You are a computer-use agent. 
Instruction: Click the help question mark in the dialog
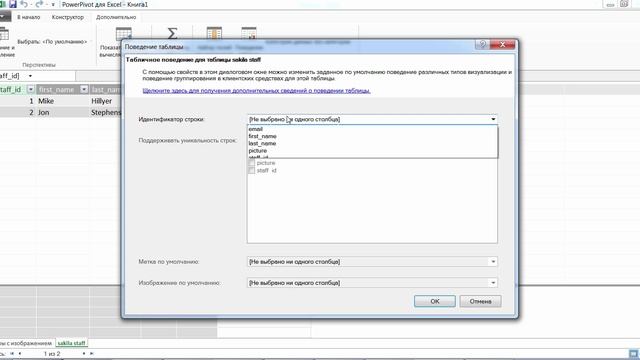coord(482,44)
